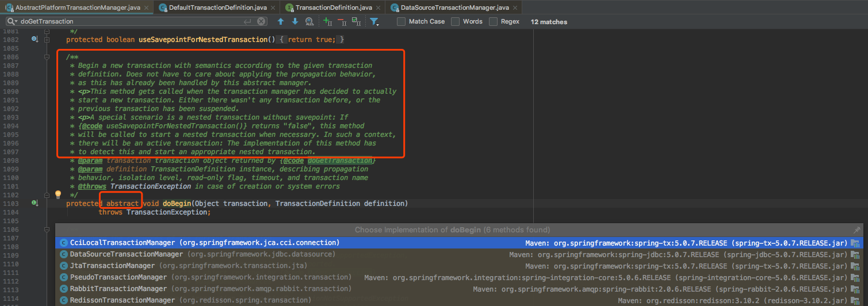Viewport: 868px width, 306px height.
Task: Clear the search field text
Action: (262, 21)
